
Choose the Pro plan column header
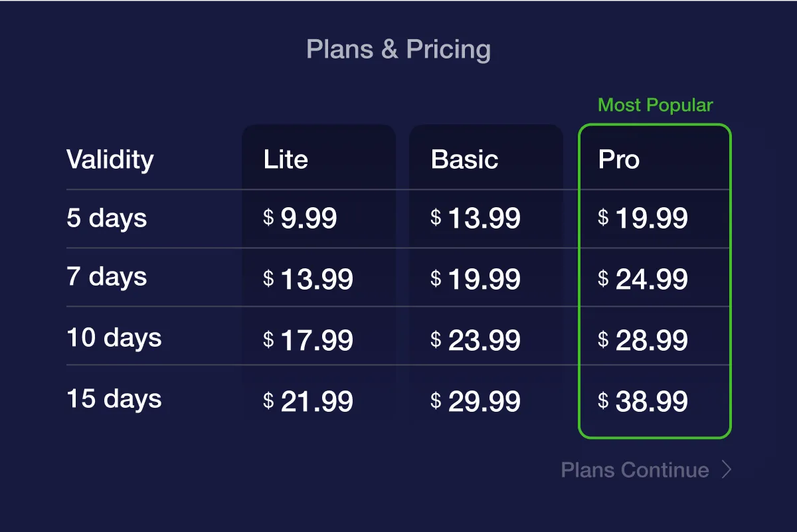[618, 159]
